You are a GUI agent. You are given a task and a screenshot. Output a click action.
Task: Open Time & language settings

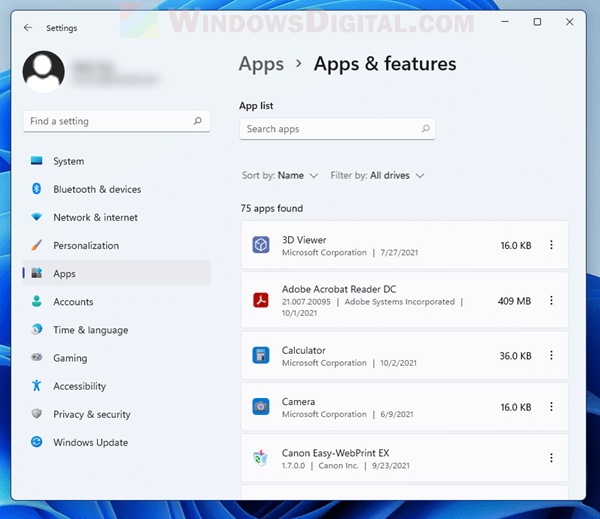116,329
